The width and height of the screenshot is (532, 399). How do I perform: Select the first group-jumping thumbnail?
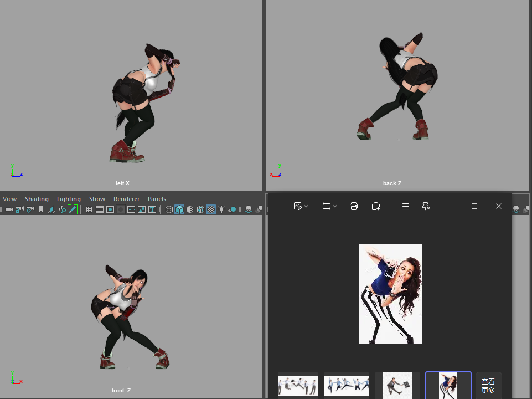point(298,386)
